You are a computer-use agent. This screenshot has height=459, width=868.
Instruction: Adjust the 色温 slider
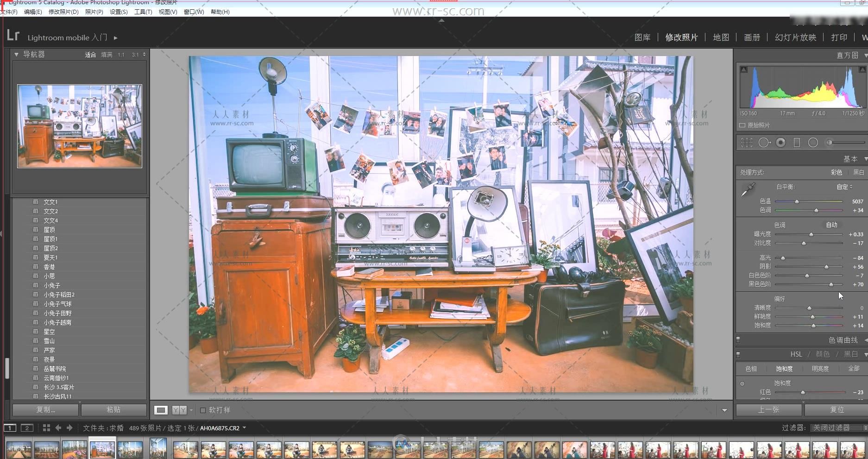797,201
